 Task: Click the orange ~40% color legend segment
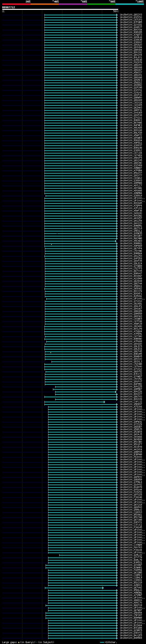tap(45, 4)
